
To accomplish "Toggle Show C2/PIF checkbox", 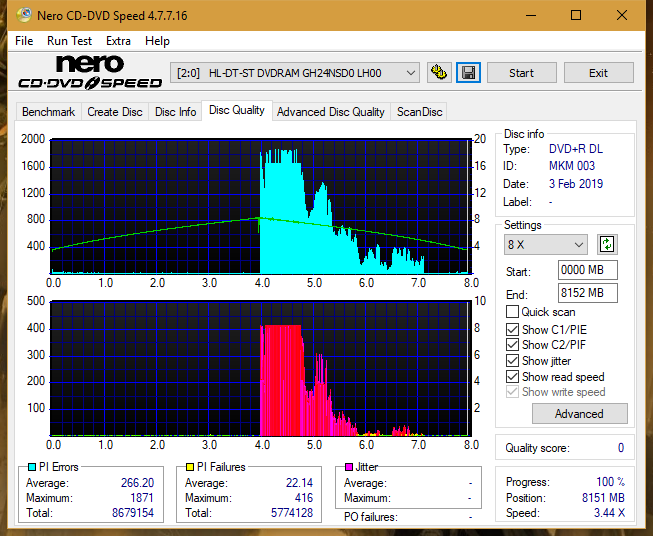I will (512, 345).
